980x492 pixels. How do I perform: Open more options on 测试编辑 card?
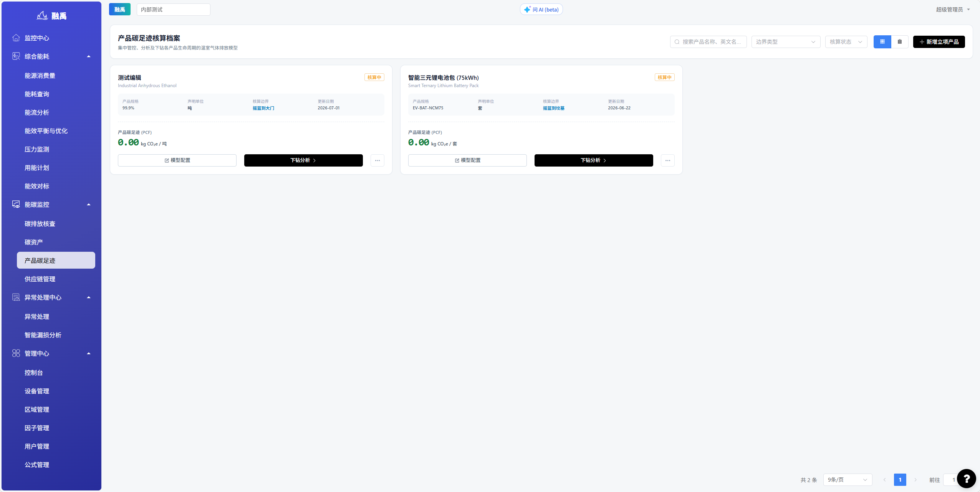(377, 160)
